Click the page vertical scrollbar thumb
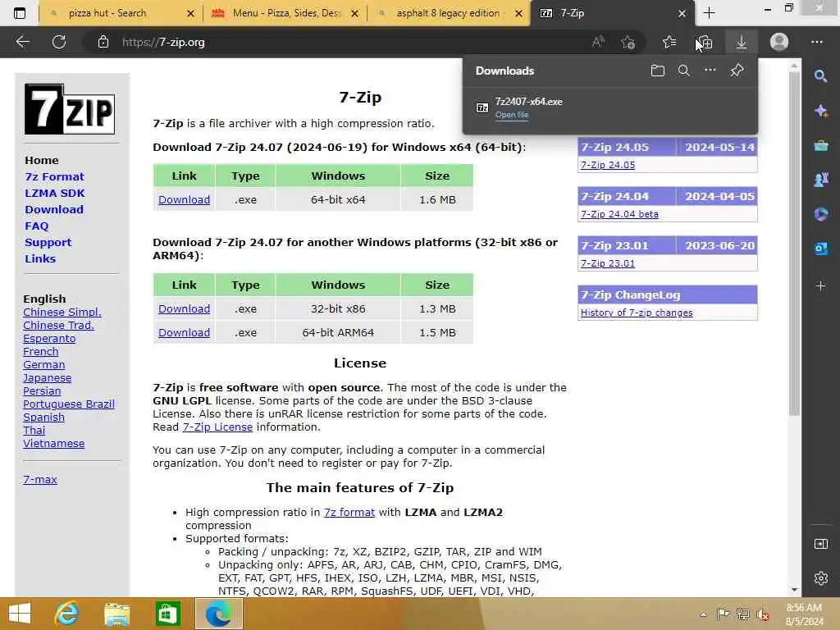The height and width of the screenshot is (630, 840). 794,244
